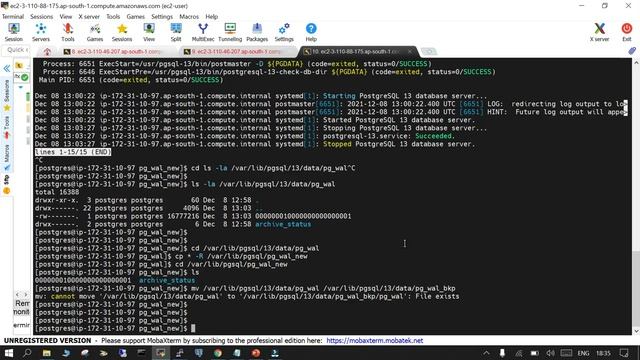Click 'File exists' in the mv error
Screen dimensions: 640x360
click(437, 296)
